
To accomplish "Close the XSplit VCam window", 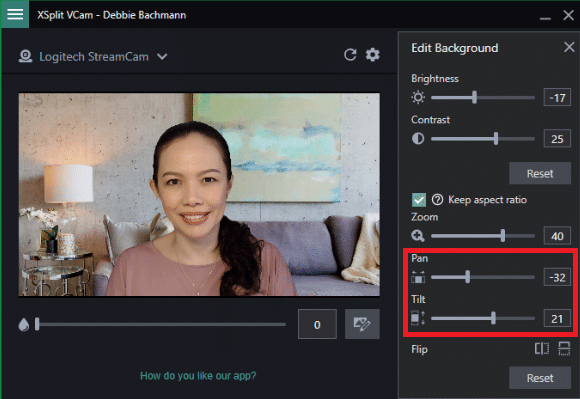I will [x=568, y=15].
